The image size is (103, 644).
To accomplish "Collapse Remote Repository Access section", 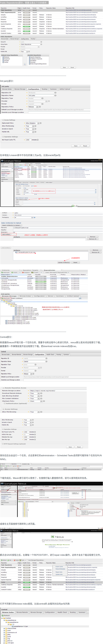I will (3, 388).
